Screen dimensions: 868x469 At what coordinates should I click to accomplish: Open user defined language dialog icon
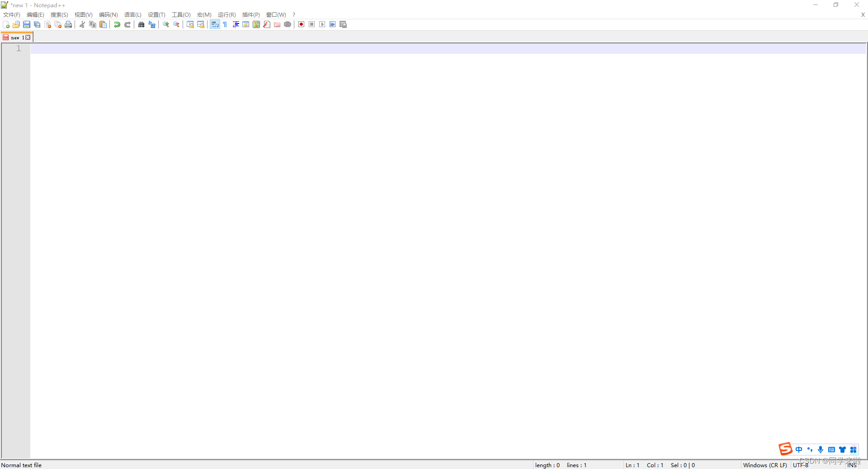point(246,24)
